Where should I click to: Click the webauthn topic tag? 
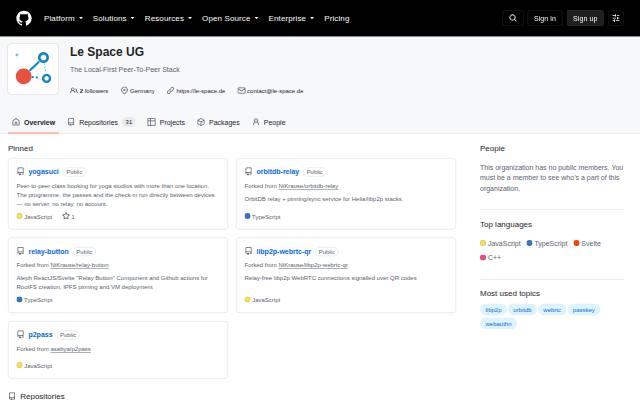tap(498, 324)
